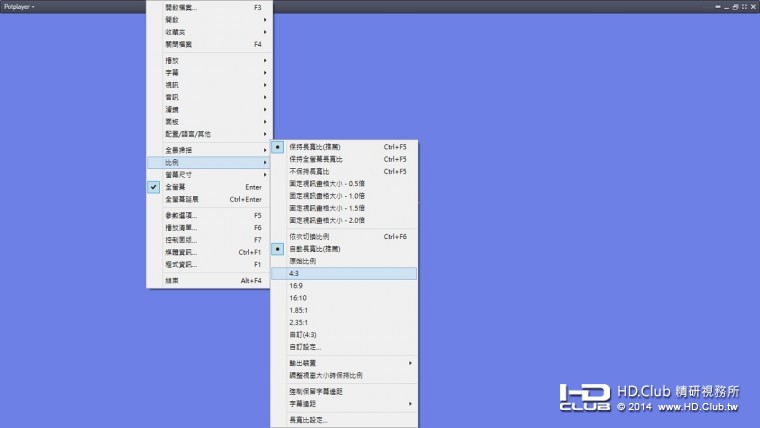Expand the 視訊 video submenu
The height and width of the screenshot is (428, 760).
coord(209,85)
